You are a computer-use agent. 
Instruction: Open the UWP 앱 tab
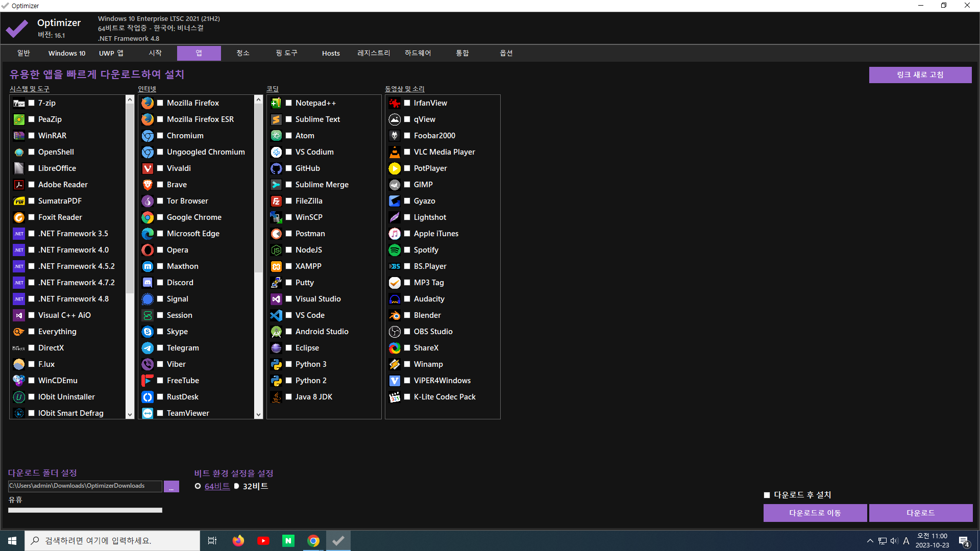(111, 53)
